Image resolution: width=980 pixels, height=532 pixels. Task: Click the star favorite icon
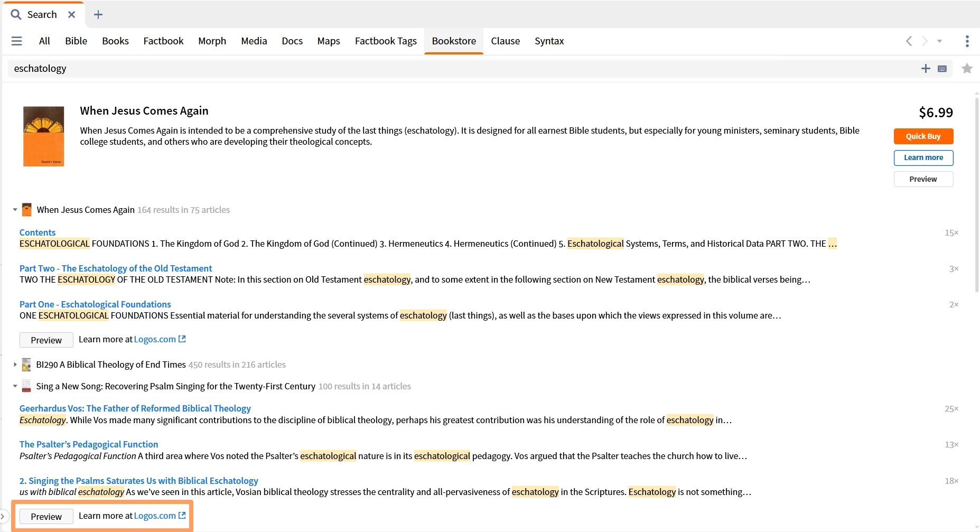coord(967,69)
